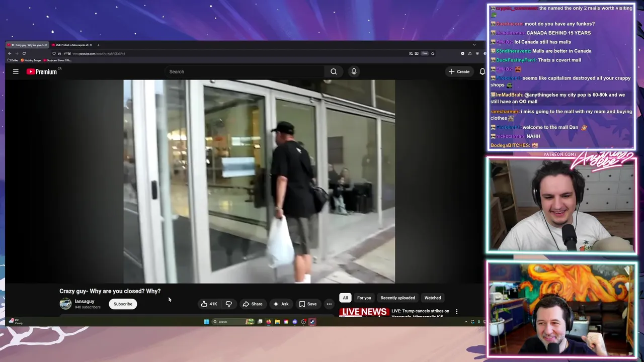Click the YouTube search magnifier button
The image size is (644, 362).
click(334, 72)
